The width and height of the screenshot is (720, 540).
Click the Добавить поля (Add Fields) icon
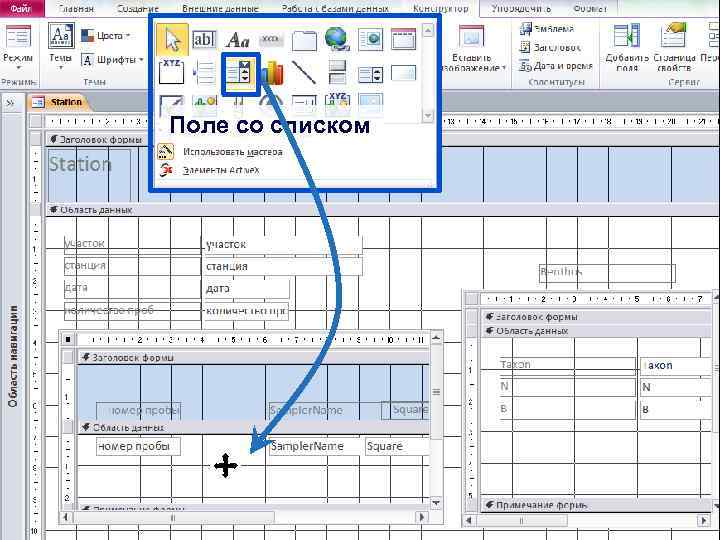tap(627, 47)
